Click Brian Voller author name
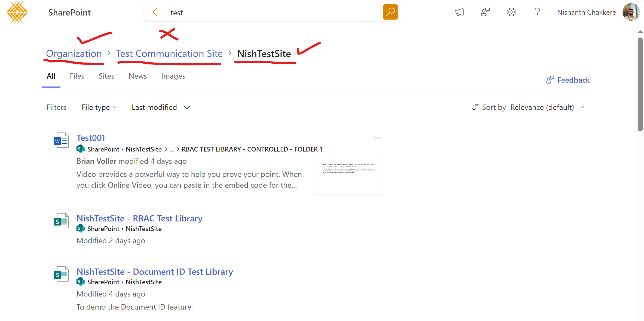644x321 pixels. pyautogui.click(x=96, y=161)
